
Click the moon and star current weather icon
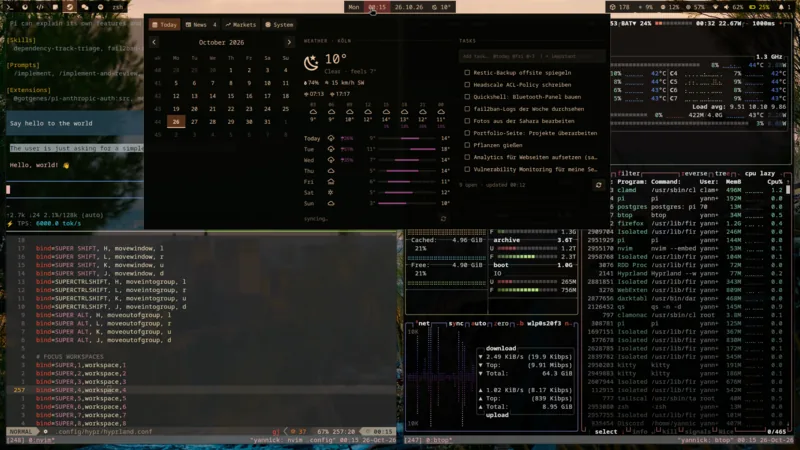(x=311, y=63)
